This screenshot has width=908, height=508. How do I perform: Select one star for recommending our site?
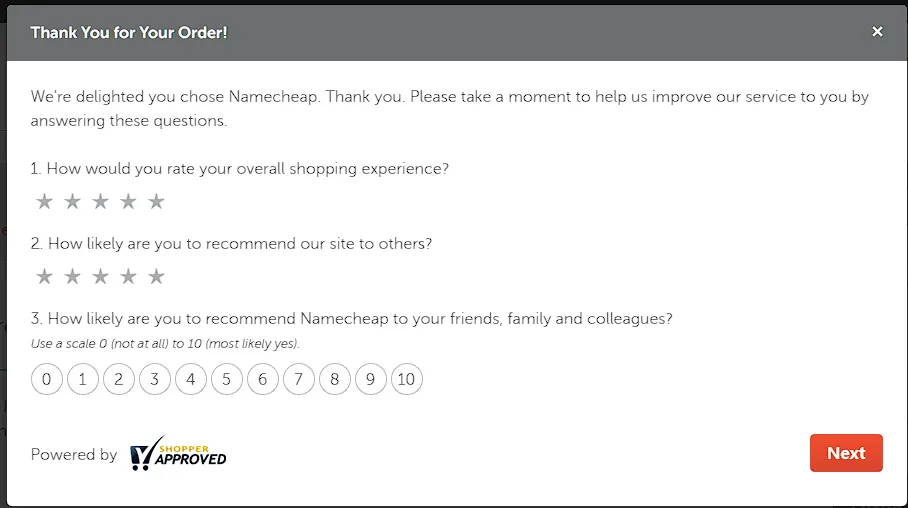[45, 276]
